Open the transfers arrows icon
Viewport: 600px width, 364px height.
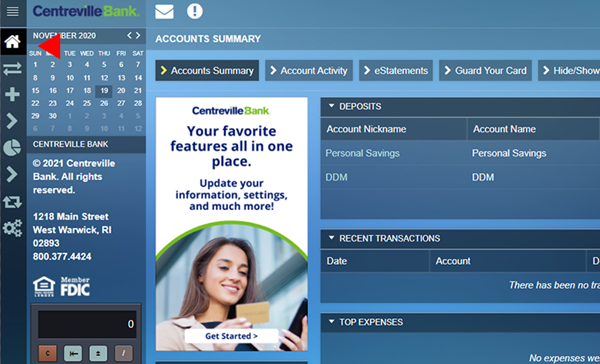click(13, 69)
